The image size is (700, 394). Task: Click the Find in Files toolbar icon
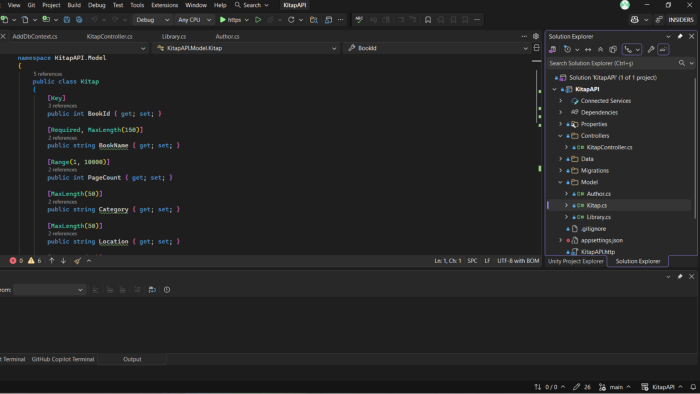tap(314, 20)
